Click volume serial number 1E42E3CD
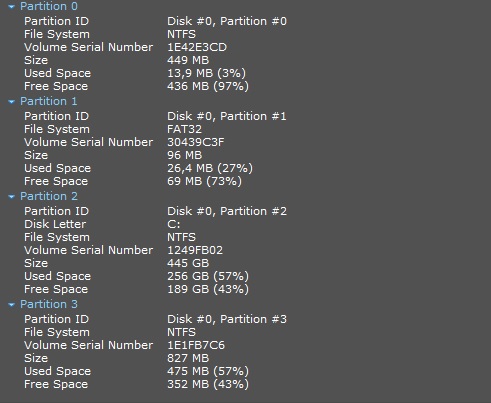Image resolution: width=491 pixels, height=403 pixels. 197,47
